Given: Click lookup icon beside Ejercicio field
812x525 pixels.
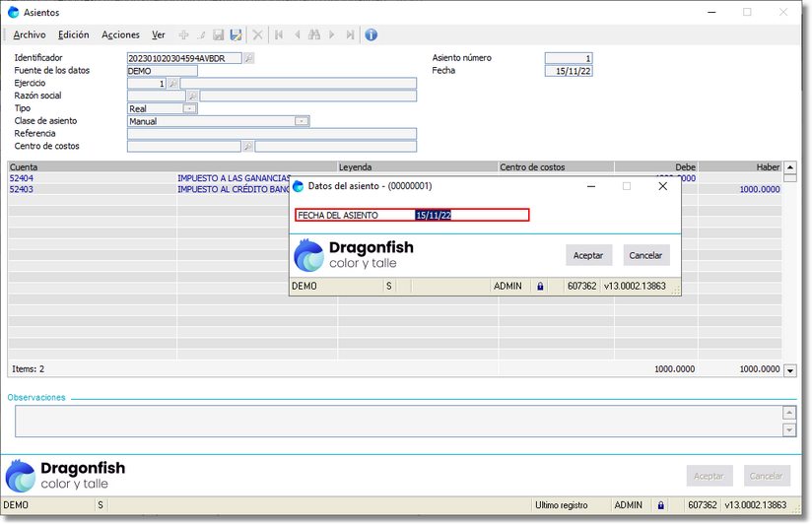Looking at the screenshot, I should 173,84.
